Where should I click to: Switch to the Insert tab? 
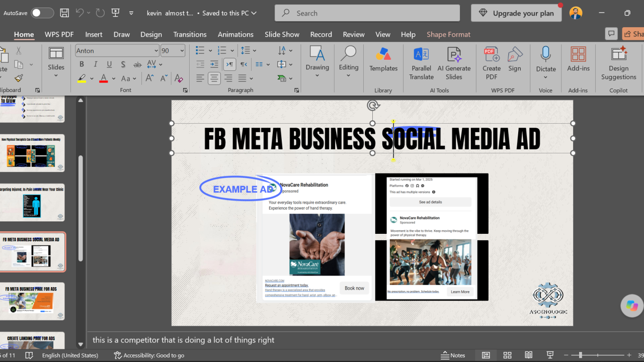click(x=94, y=34)
